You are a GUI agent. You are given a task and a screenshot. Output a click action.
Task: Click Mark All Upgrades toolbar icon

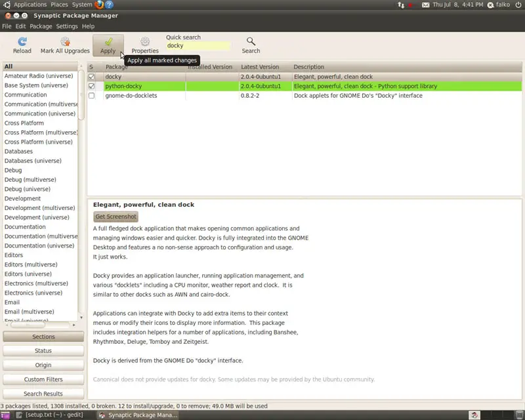click(x=65, y=45)
